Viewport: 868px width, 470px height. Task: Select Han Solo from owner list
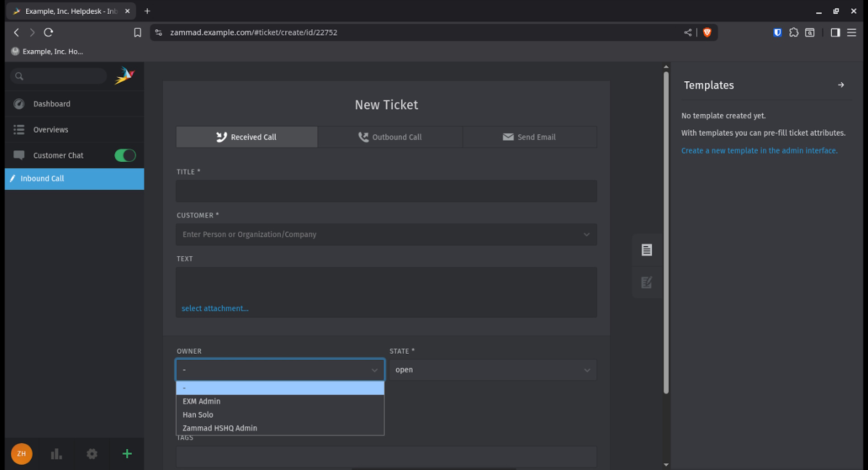pyautogui.click(x=198, y=415)
